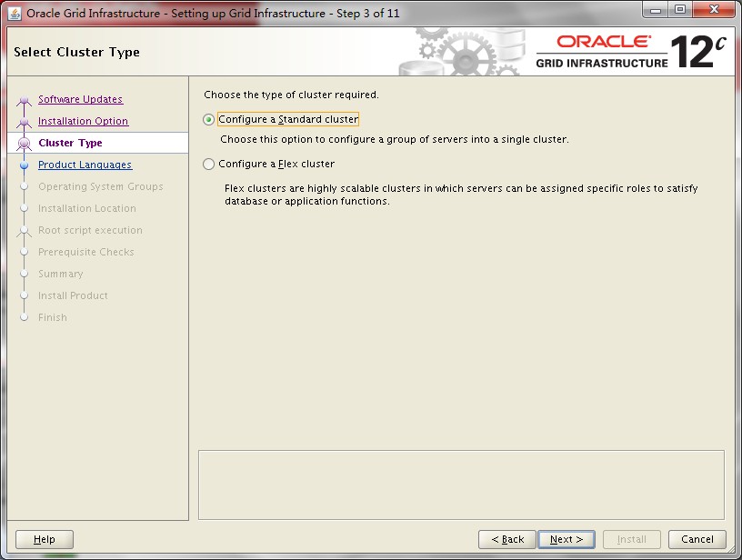
Task: Click 'Choose the type of cluster required.' text
Action: [x=292, y=95]
